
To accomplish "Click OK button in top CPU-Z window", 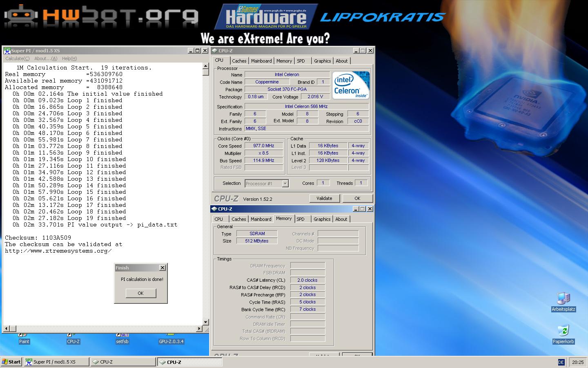I will click(357, 198).
